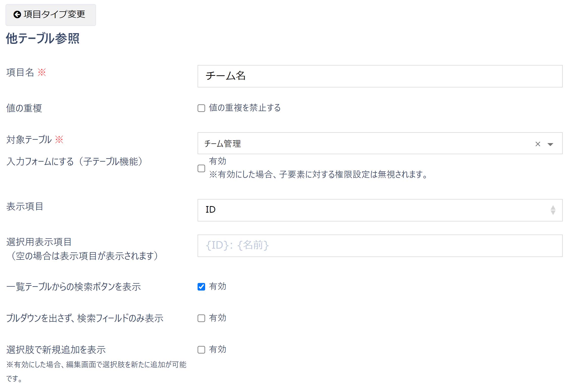Open the チーム管理 target table combo box

click(365, 143)
